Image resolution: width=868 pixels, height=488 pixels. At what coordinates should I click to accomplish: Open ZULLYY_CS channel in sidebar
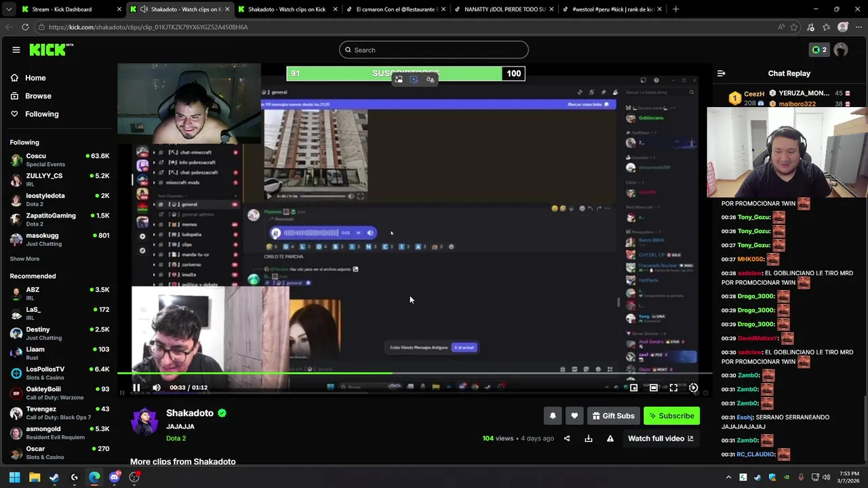[59, 180]
